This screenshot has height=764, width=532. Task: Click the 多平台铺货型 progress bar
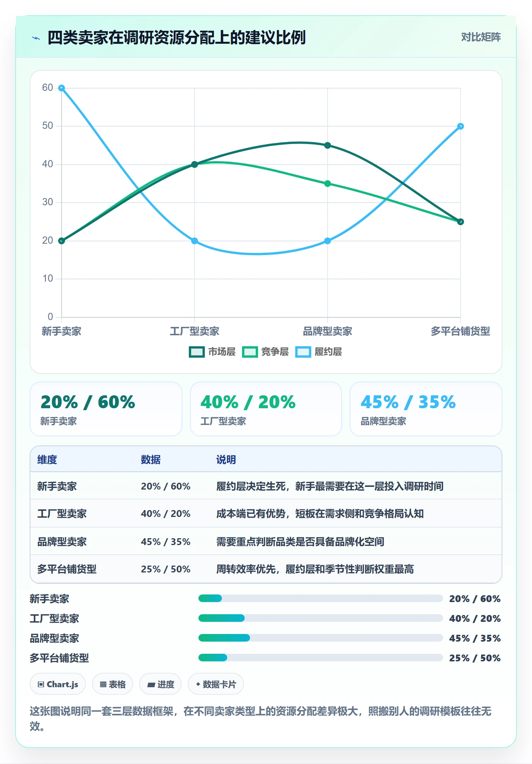click(320, 658)
